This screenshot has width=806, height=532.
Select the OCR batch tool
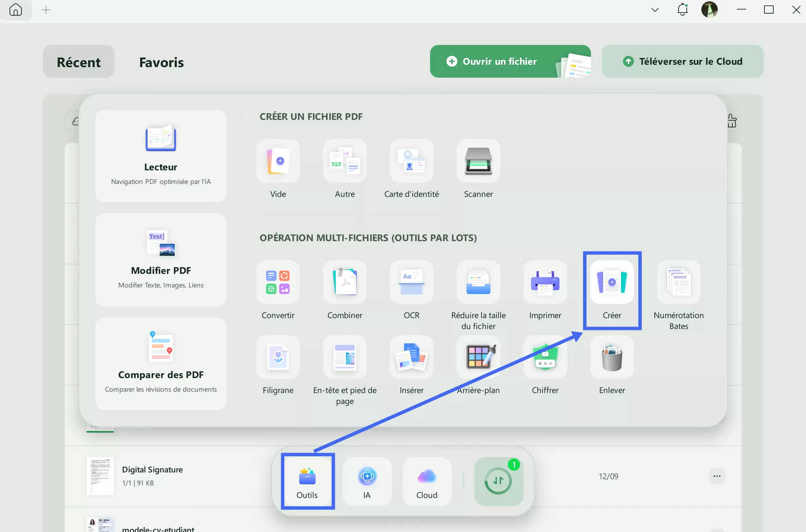coord(411,282)
